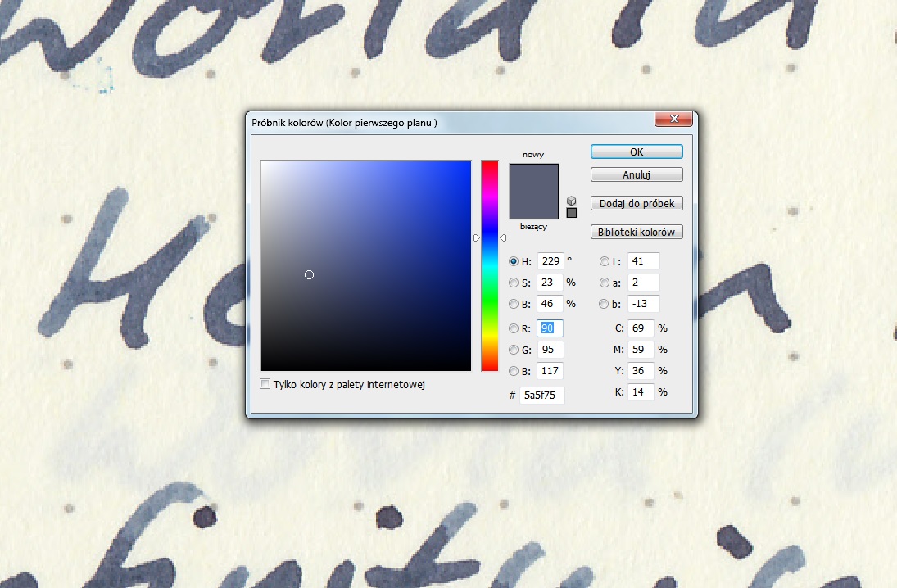Select the R red radio button

pyautogui.click(x=514, y=329)
